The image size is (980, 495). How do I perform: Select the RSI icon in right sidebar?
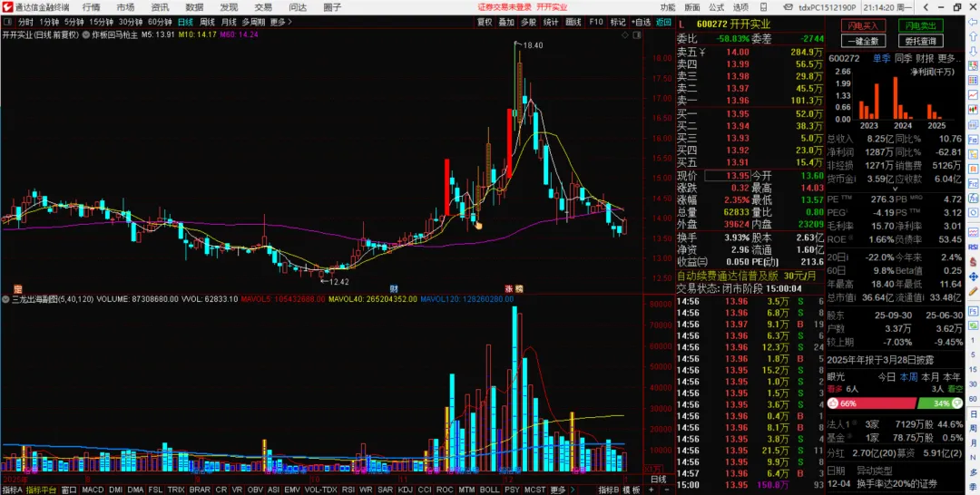coord(973,247)
